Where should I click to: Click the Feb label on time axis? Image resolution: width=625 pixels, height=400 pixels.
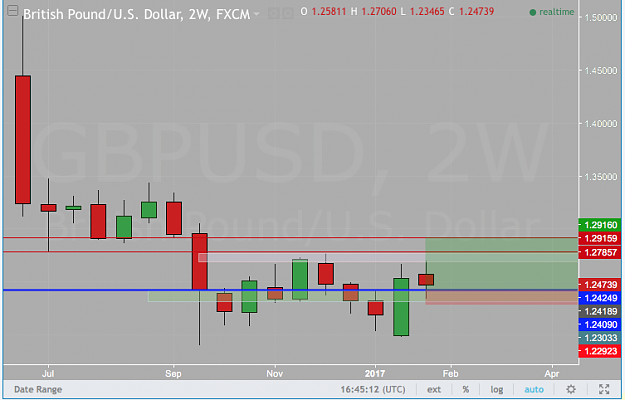(x=450, y=374)
